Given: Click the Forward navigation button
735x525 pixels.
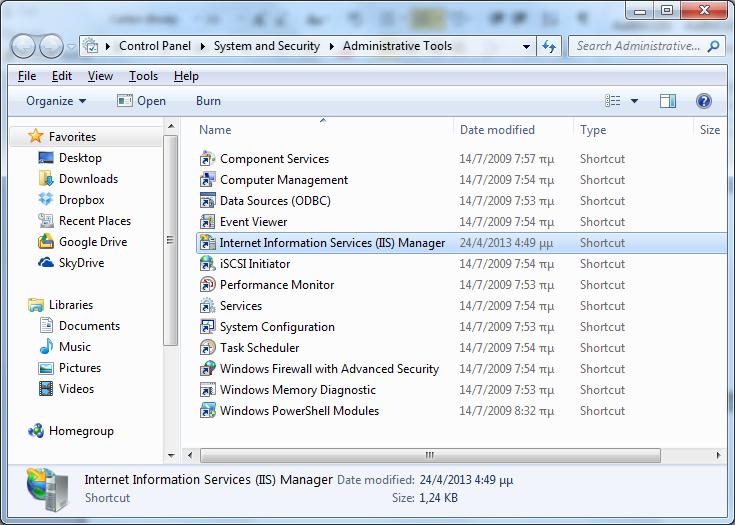Looking at the screenshot, I should [x=51, y=46].
